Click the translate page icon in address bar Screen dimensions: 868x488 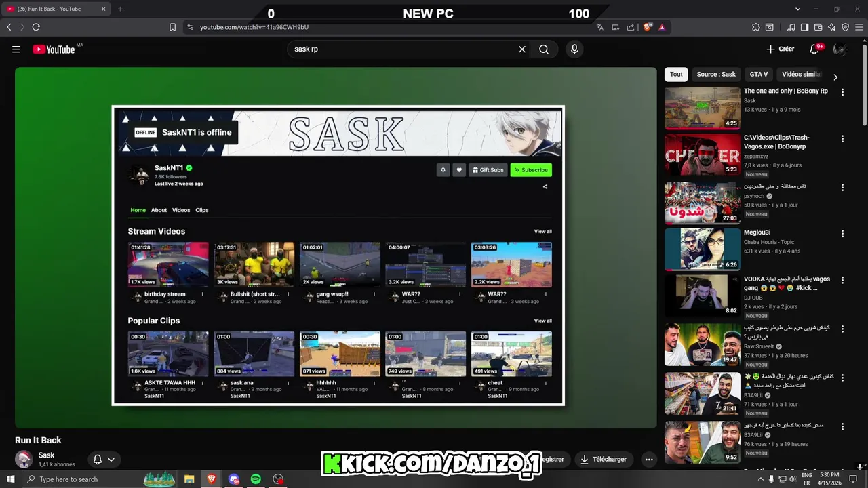599,27
